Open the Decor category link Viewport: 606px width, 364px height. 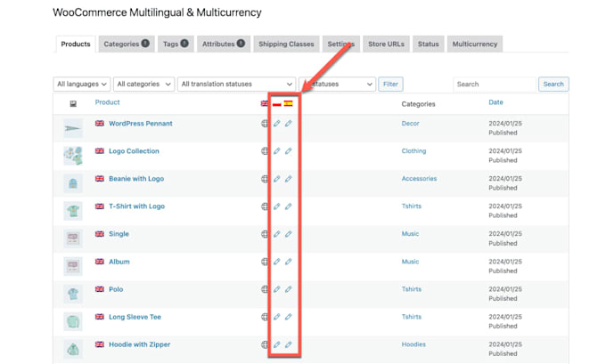[411, 124]
